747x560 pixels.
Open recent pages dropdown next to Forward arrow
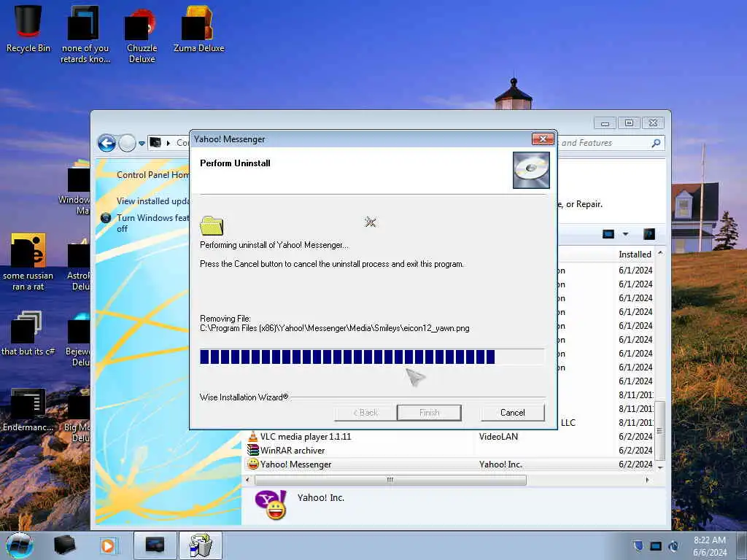tap(142, 144)
